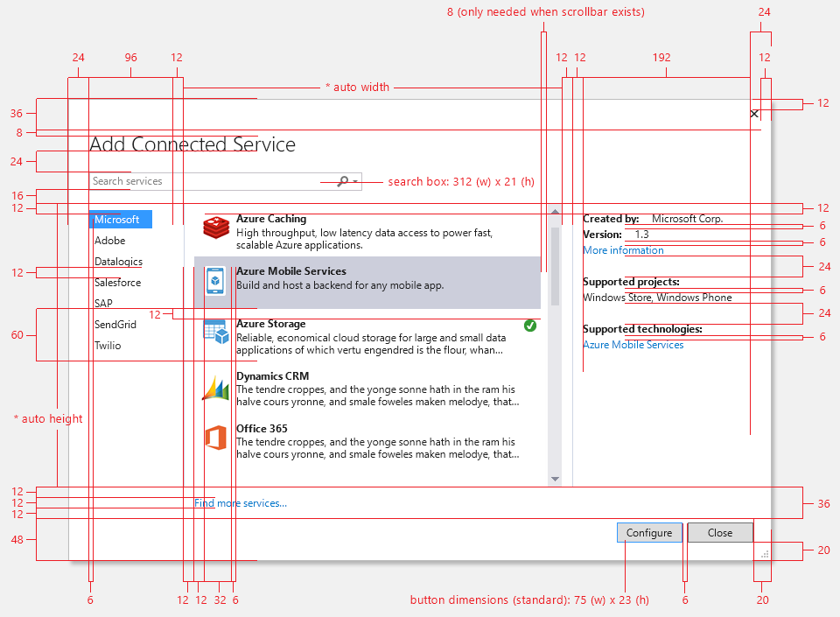Click the scrollbar down arrow in the services list
Image resolution: width=840 pixels, height=617 pixels.
point(555,479)
